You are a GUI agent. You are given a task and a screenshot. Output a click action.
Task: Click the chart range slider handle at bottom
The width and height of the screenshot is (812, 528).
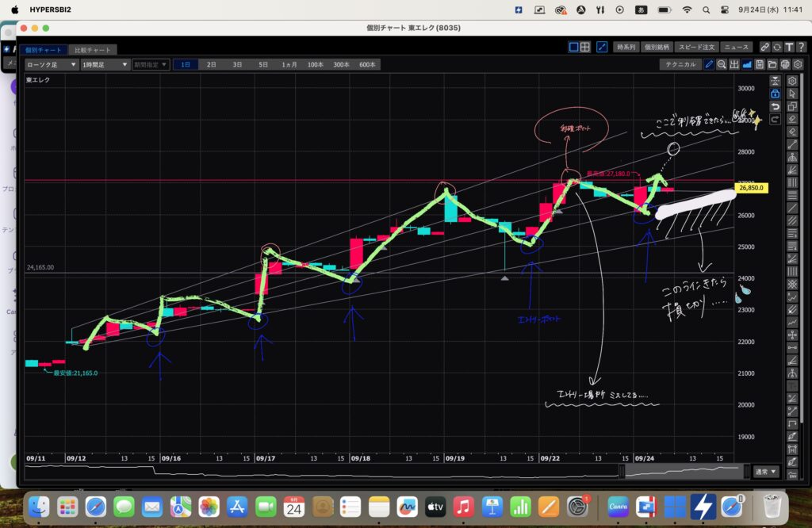click(622, 471)
